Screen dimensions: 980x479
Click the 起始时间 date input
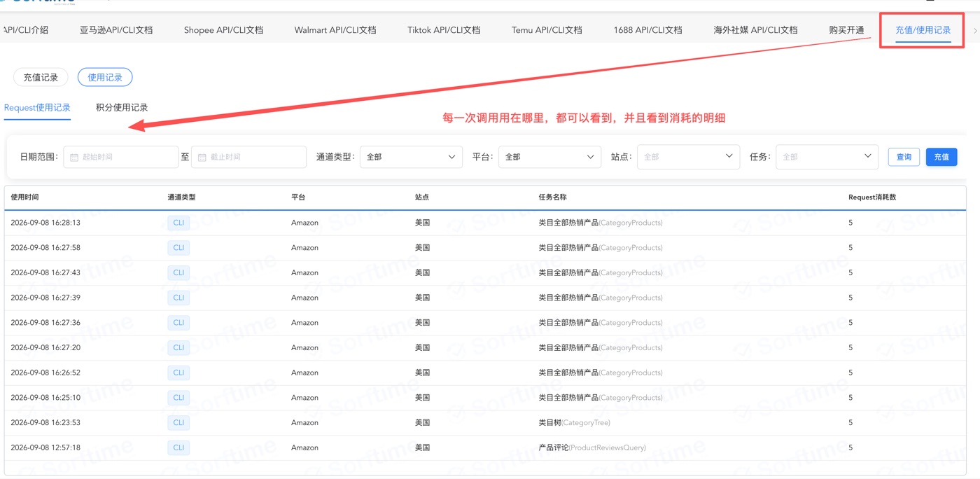(121, 157)
